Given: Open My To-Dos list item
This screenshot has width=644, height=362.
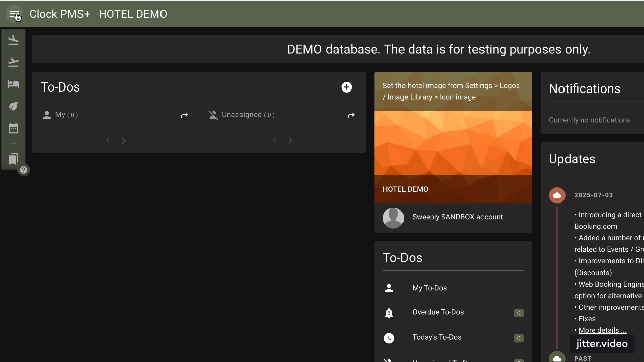Looking at the screenshot, I should (453, 288).
